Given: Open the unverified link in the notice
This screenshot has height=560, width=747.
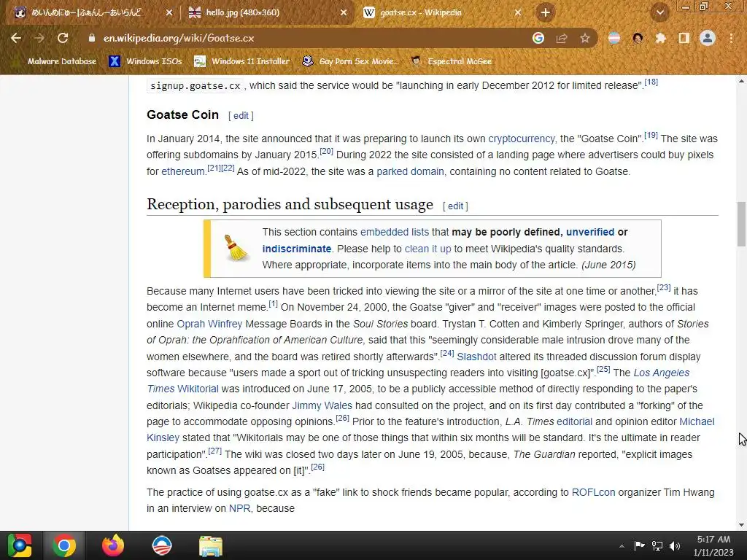Looking at the screenshot, I should (590, 232).
